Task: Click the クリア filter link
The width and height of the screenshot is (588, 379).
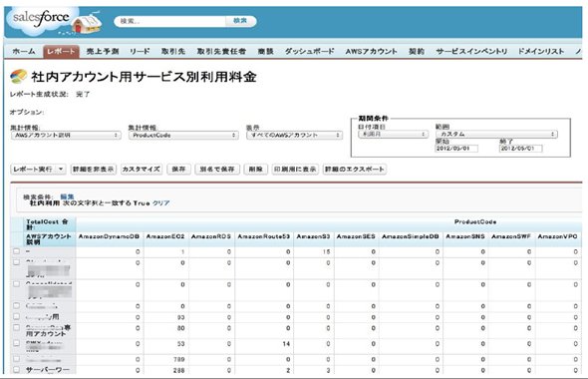Action: click(161, 203)
